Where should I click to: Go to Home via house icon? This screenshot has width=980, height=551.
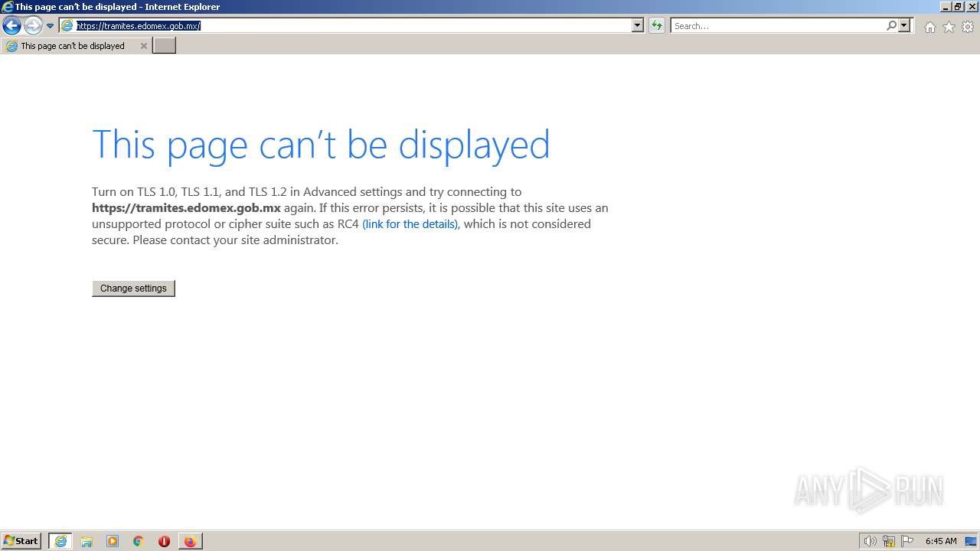(929, 27)
